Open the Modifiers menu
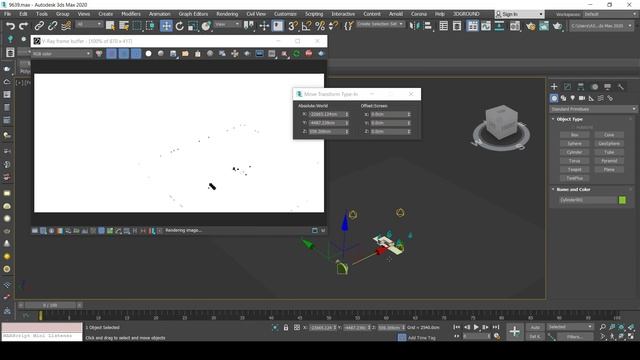Viewport: 640px width, 360px height. click(x=131, y=14)
